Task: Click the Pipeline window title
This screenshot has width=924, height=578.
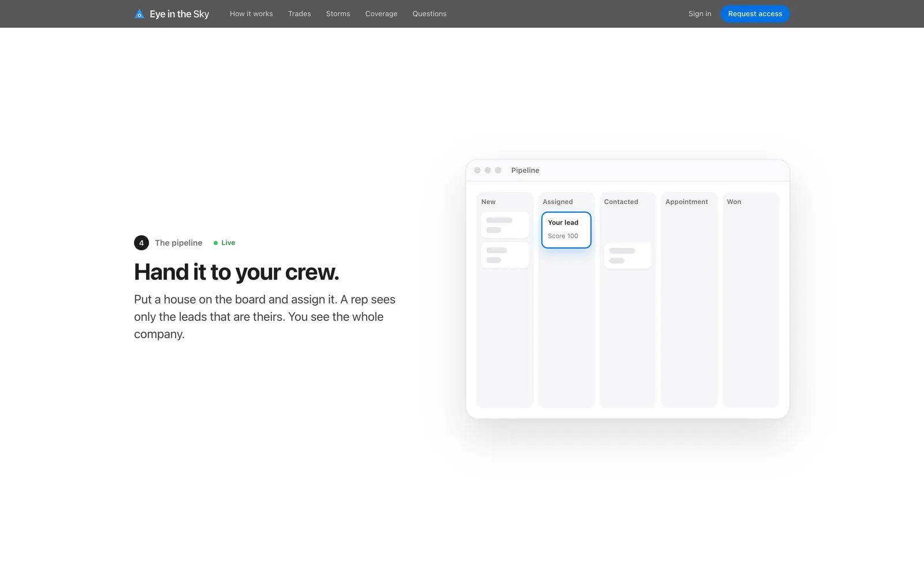Action: point(525,171)
